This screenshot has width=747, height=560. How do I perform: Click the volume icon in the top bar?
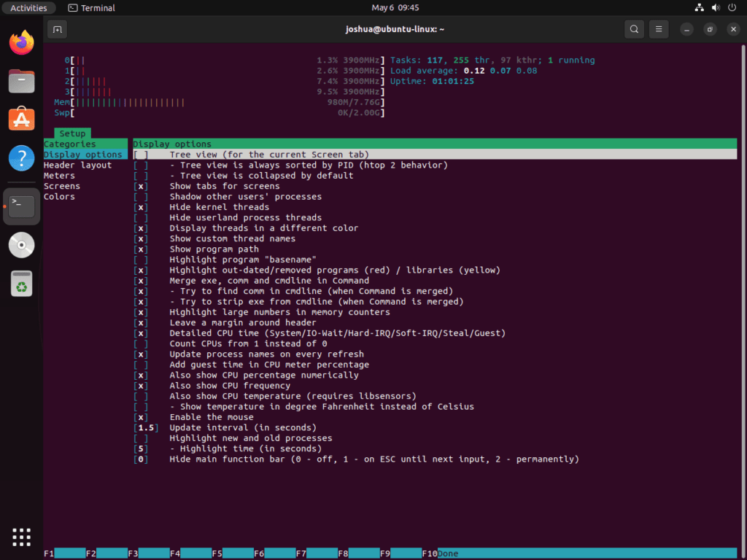tap(715, 7)
